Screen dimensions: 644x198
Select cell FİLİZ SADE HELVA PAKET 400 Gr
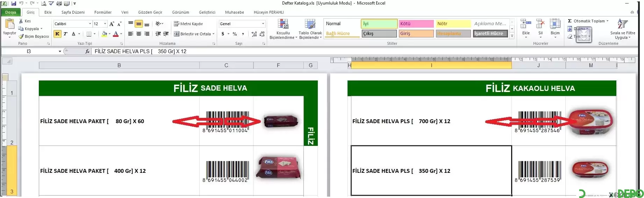click(x=119, y=171)
